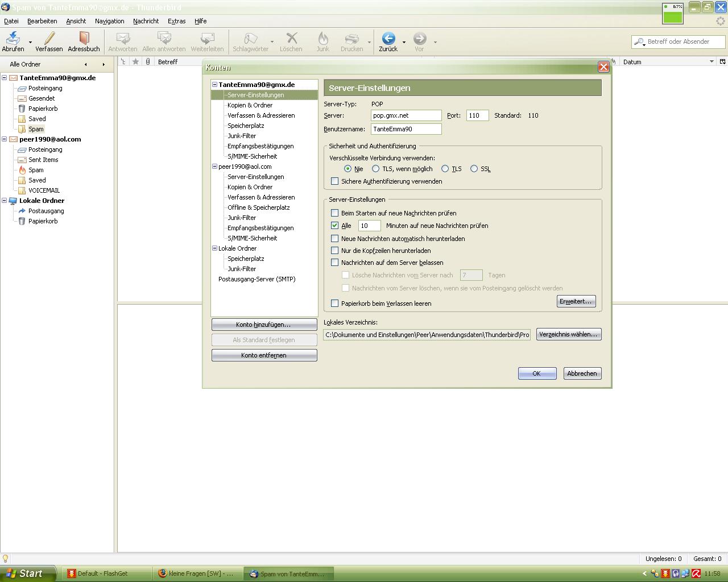Image resolution: width=728 pixels, height=582 pixels.
Task: Click the Konto hinzufügen button
Action: point(264,325)
